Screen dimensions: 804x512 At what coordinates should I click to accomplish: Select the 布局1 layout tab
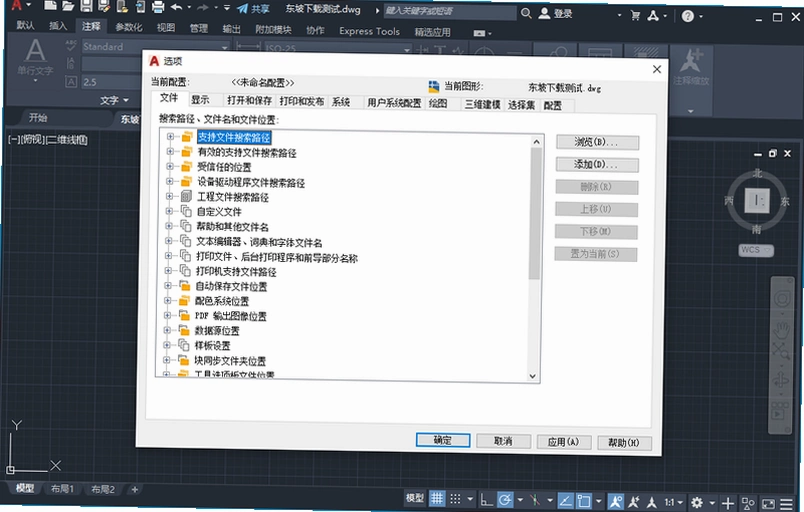(63, 488)
